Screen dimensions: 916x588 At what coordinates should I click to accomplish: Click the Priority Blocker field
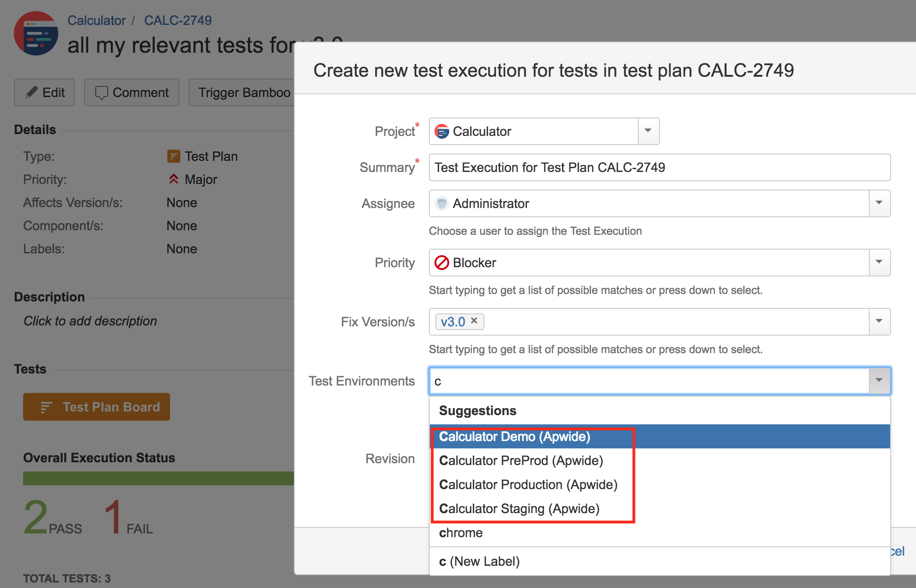pos(660,263)
